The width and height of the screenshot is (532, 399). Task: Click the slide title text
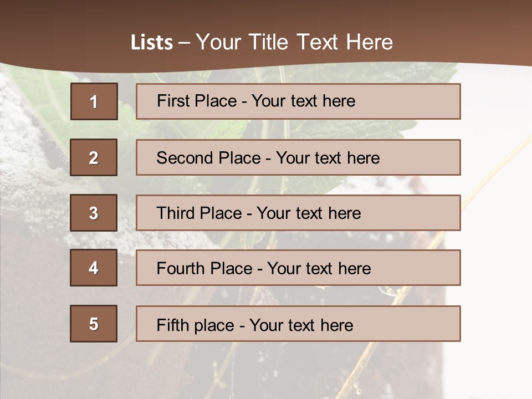pyautogui.click(x=262, y=42)
